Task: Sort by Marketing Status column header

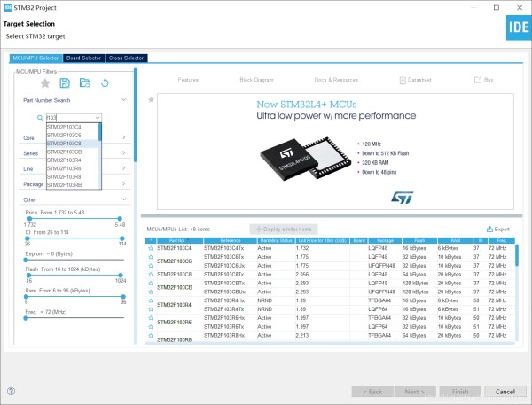Action: pyautogui.click(x=276, y=240)
